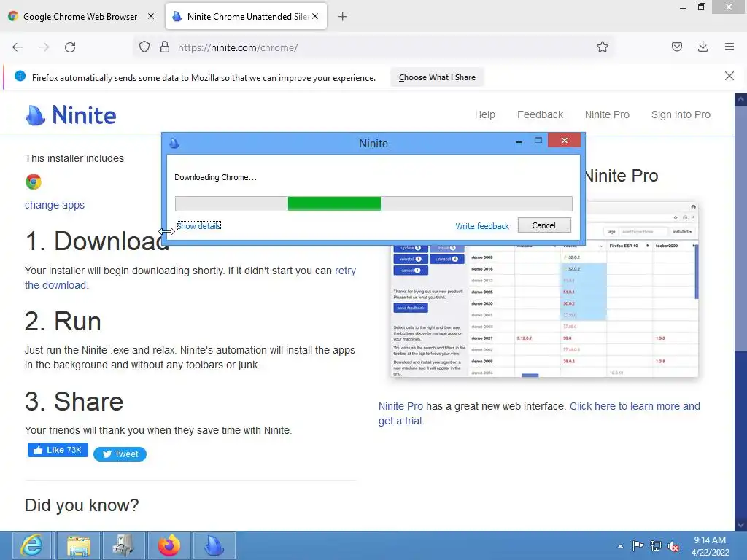
Task: Open the Ninite Pro text link
Action: click(x=400, y=406)
